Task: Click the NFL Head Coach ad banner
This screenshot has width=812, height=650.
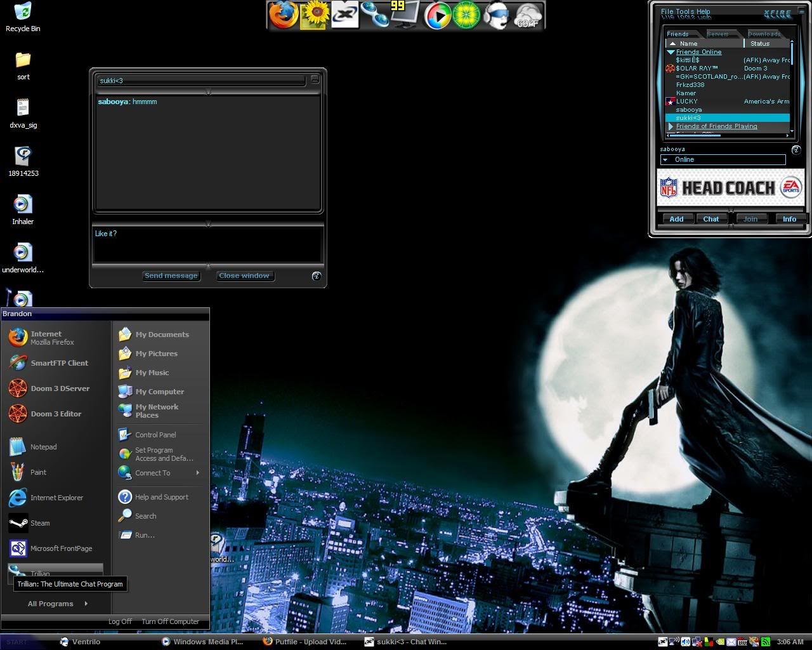Action: click(x=730, y=187)
